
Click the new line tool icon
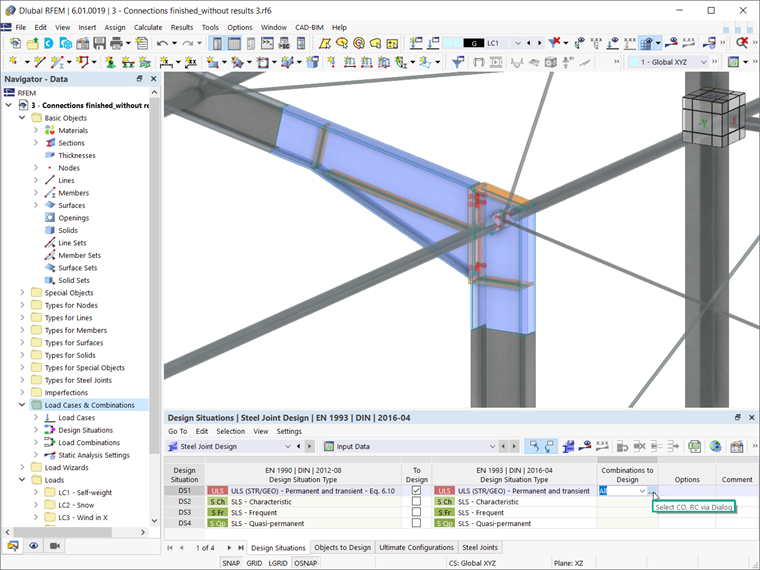40,62
